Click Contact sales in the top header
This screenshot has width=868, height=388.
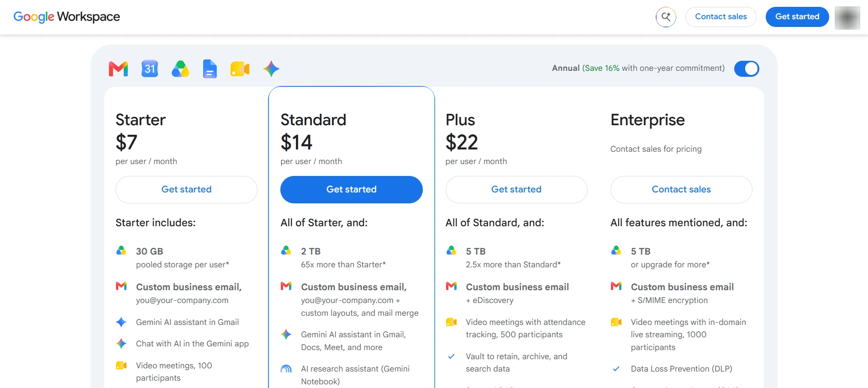pyautogui.click(x=721, y=17)
